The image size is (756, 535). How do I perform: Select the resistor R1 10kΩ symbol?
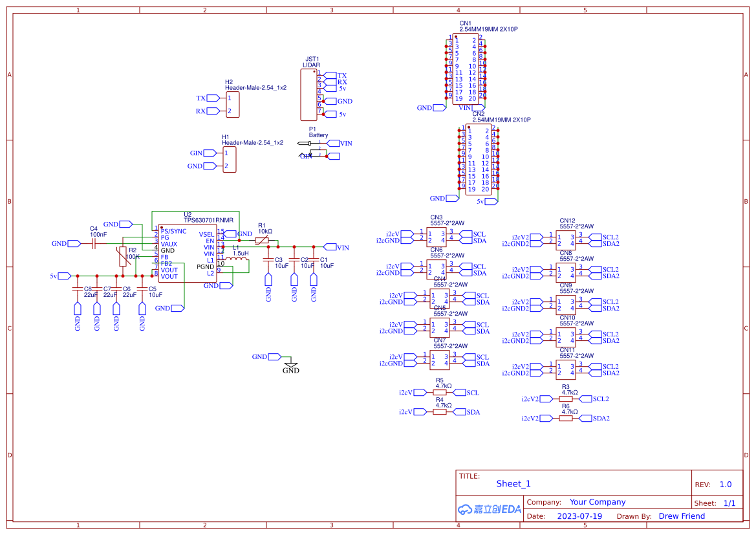point(263,239)
